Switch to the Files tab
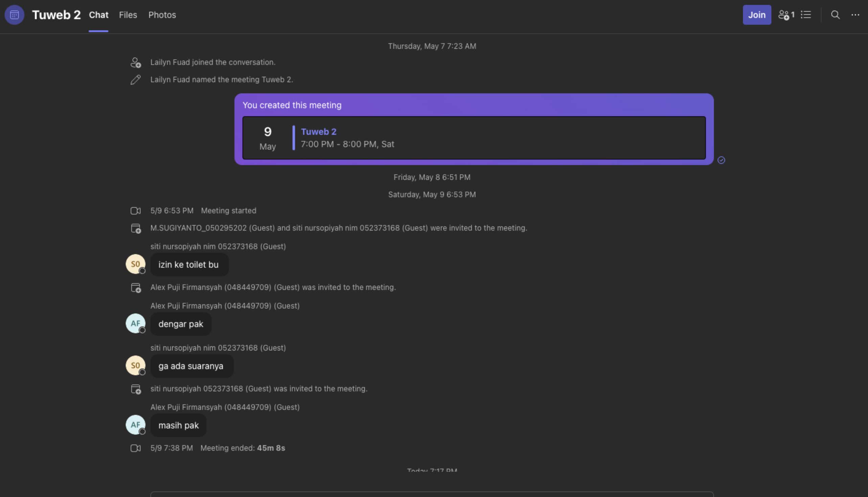 [128, 15]
